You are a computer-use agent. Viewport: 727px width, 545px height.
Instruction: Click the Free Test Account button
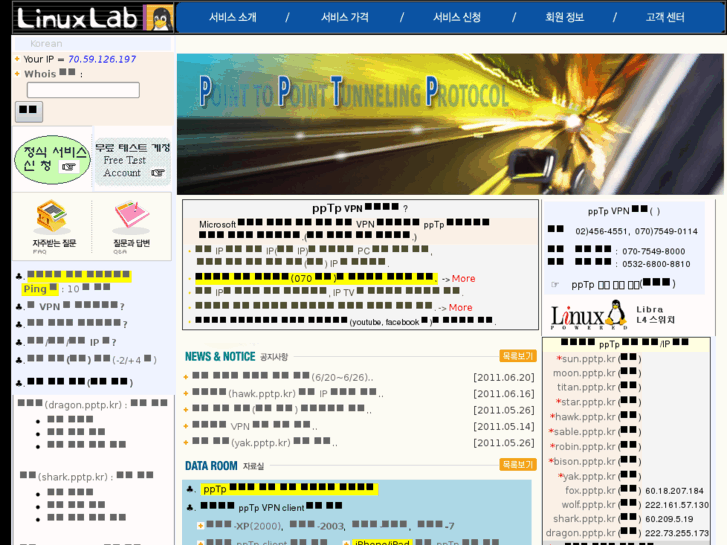[133, 161]
